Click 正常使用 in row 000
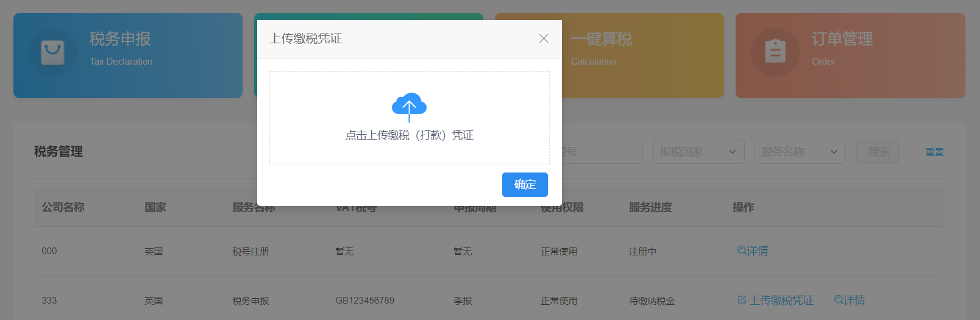This screenshot has width=980, height=320. 559,251
